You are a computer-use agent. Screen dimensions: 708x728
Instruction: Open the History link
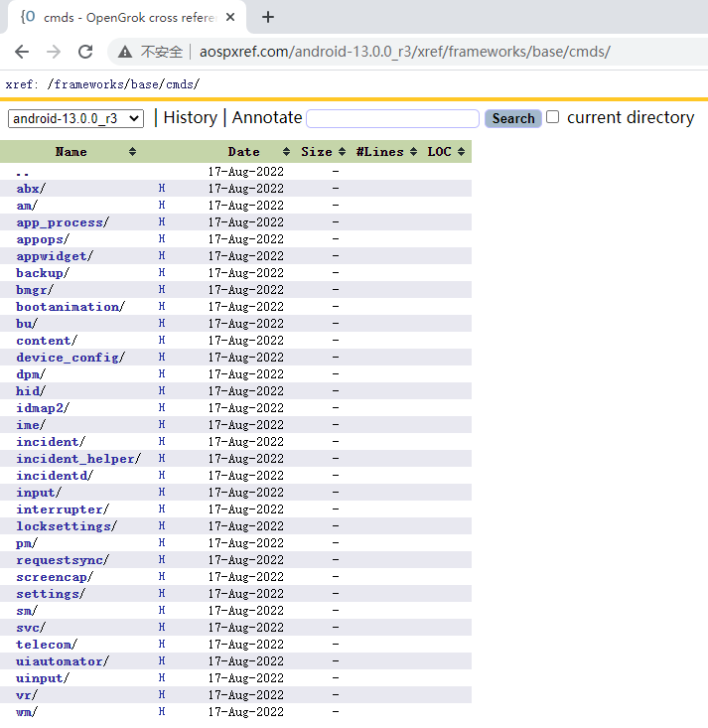[191, 117]
